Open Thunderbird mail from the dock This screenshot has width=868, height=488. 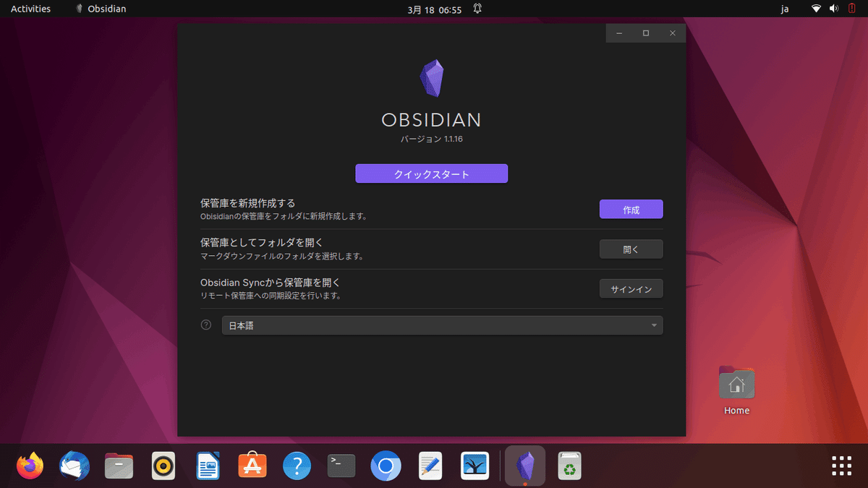[x=74, y=466]
